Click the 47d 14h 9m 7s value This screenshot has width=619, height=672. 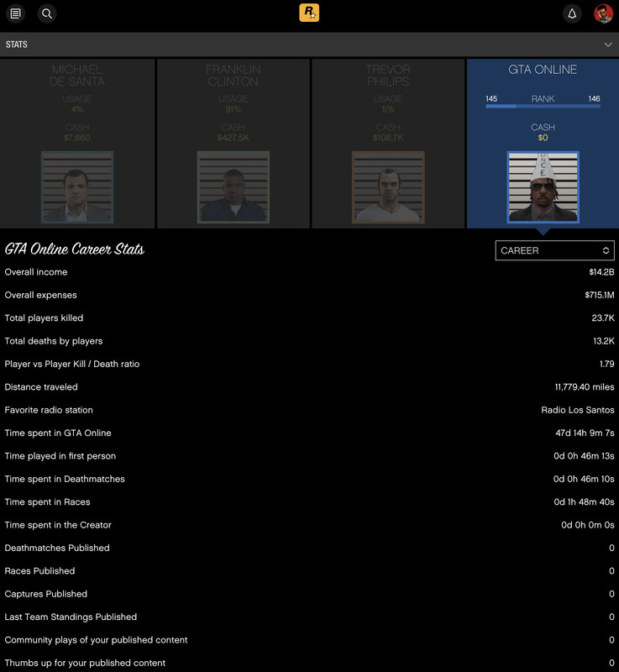click(x=585, y=433)
